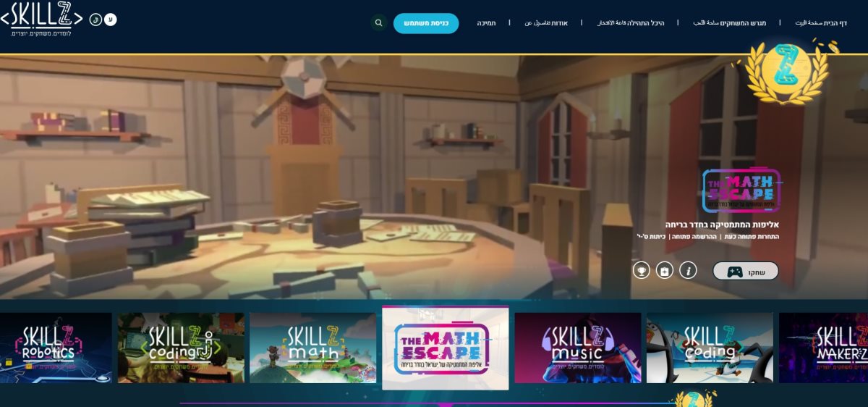The height and width of the screenshot is (407, 868).
Task: Select the highlighted Math Escape carousel tile
Action: [445, 348]
